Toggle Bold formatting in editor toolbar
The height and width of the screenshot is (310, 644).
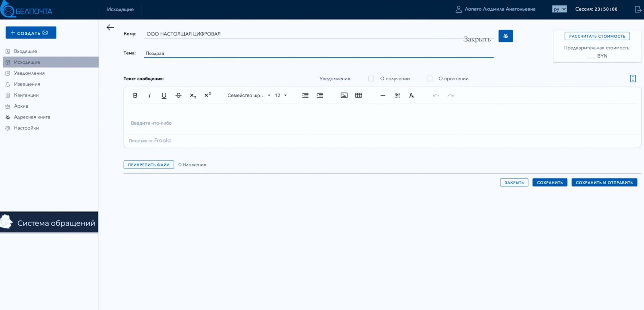[135, 95]
